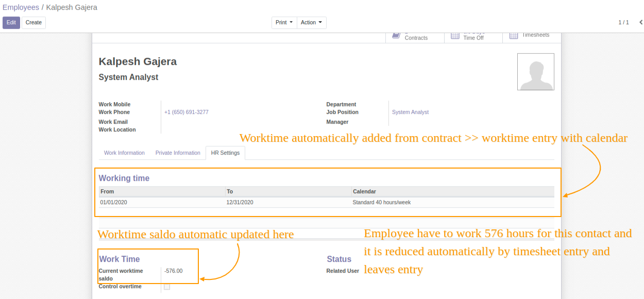Image resolution: width=644 pixels, height=299 pixels.
Task: Click the Work Time section title
Action: (x=120, y=259)
